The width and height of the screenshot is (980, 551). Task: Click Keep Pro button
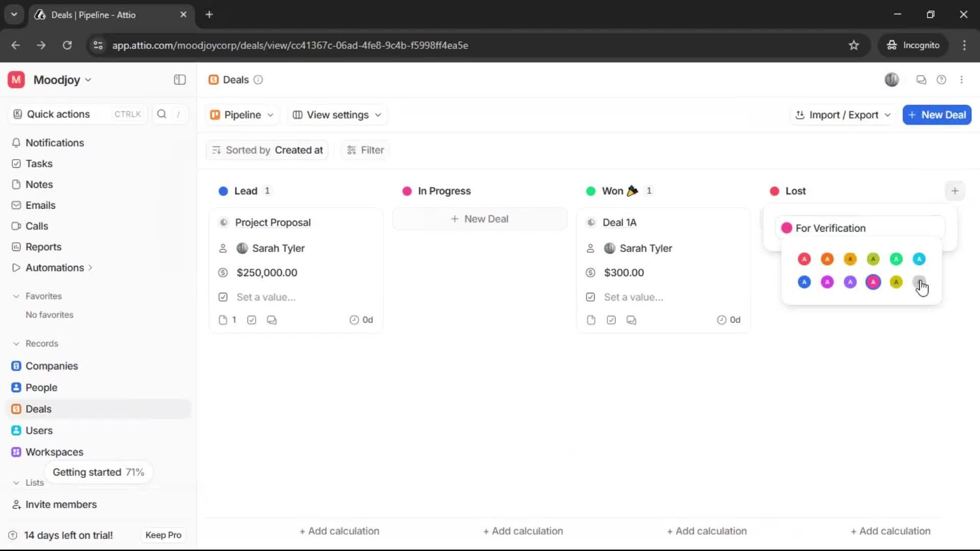(x=163, y=535)
